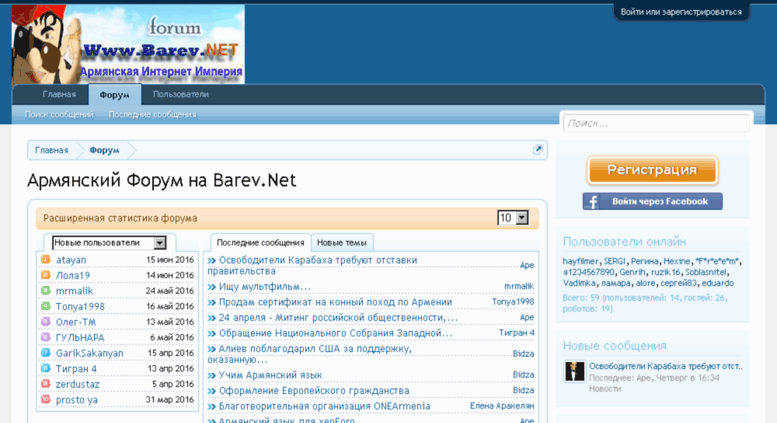Click the avatar icon beside user prosto ya
The height and width of the screenshot is (423, 777).
[x=45, y=400]
